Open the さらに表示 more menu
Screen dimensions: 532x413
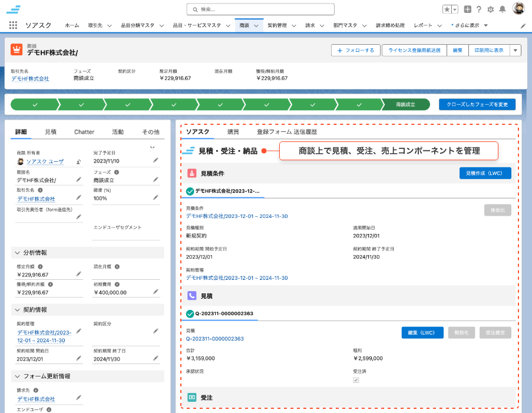tap(470, 25)
